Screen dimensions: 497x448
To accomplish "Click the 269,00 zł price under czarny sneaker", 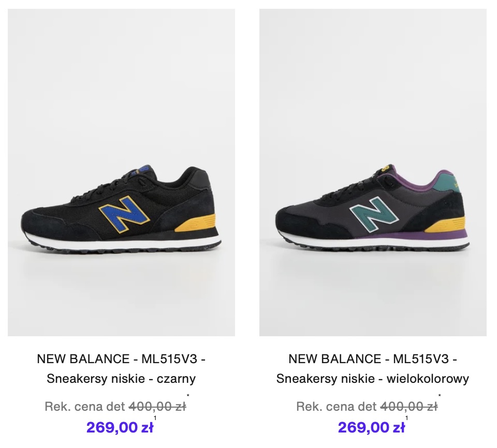I will click(119, 428).
